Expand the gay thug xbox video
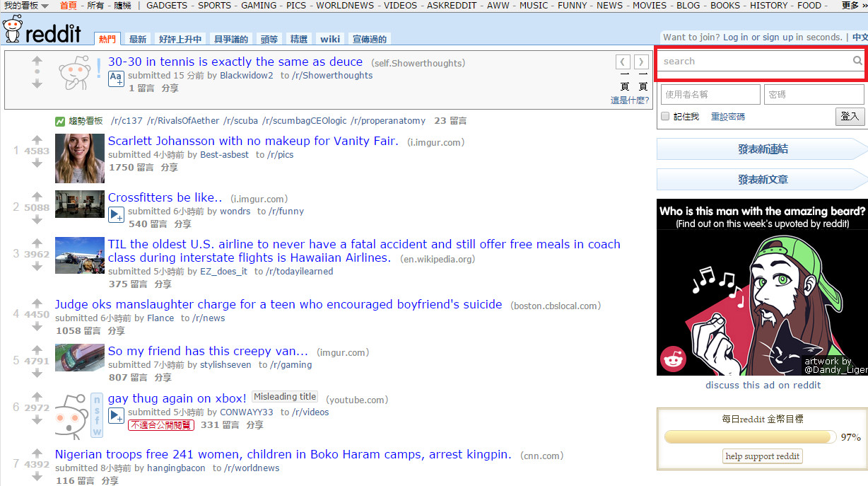 116,415
